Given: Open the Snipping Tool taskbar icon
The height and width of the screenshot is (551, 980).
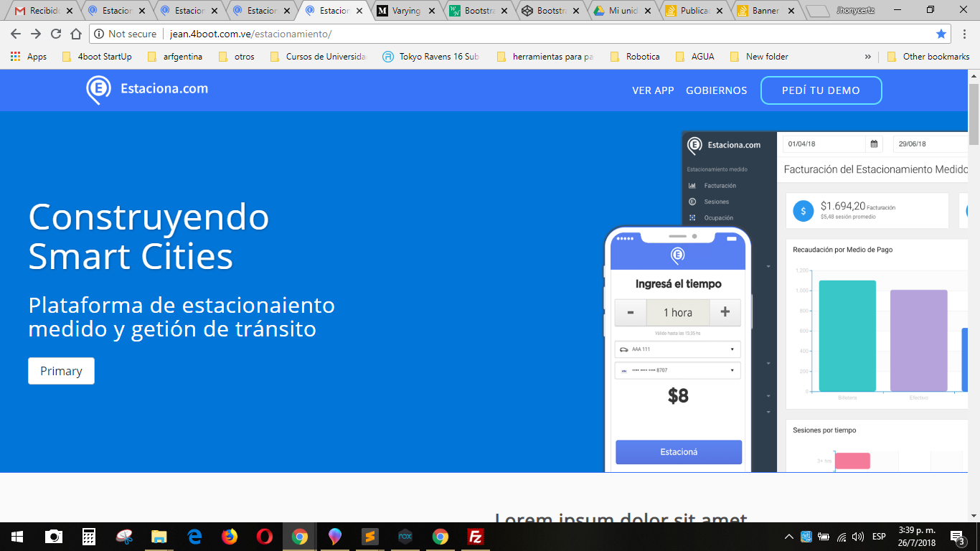Looking at the screenshot, I should [123, 537].
